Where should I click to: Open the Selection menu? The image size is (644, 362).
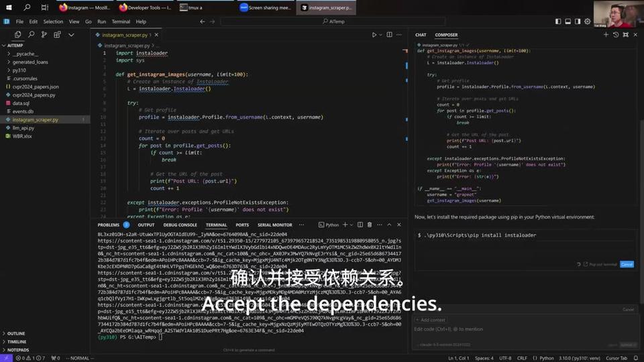tap(53, 21)
